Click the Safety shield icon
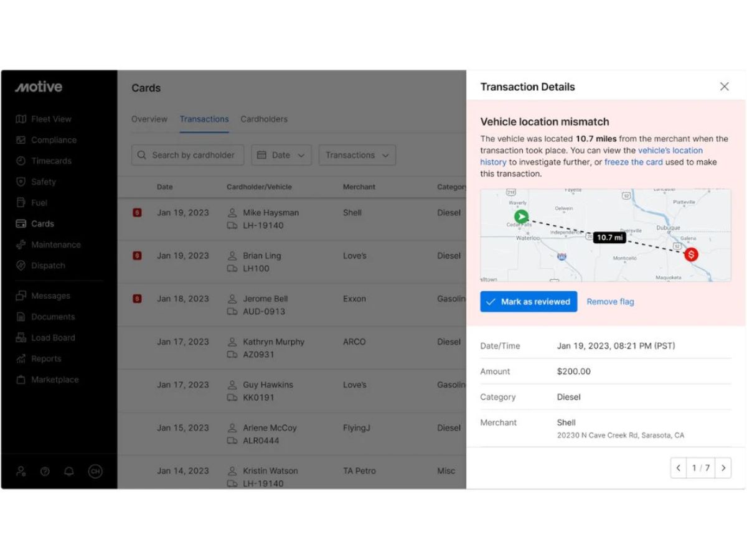This screenshot has height=560, width=747. coord(21,182)
